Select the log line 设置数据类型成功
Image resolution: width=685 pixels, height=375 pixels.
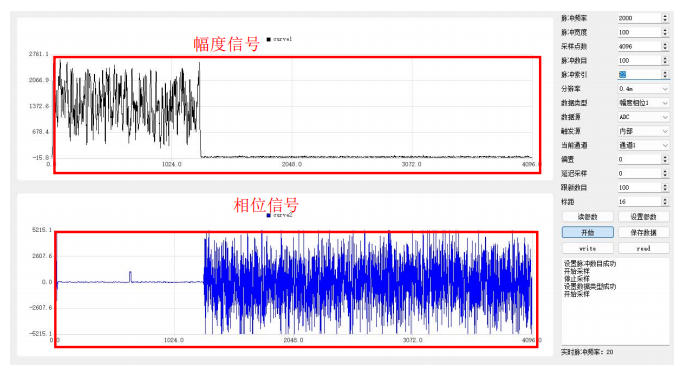coord(590,287)
